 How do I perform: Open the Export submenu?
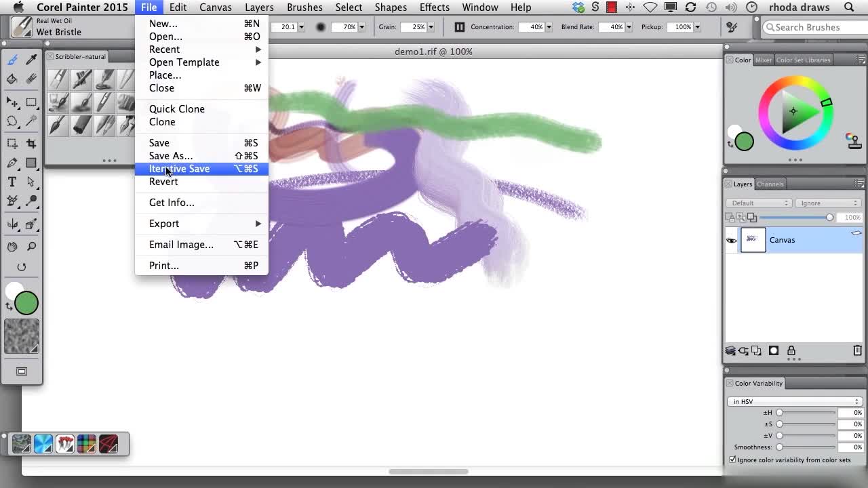click(201, 224)
